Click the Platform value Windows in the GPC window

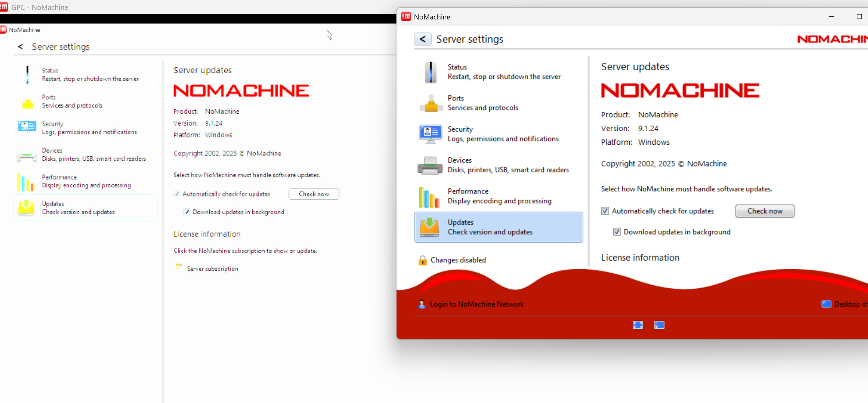(219, 135)
